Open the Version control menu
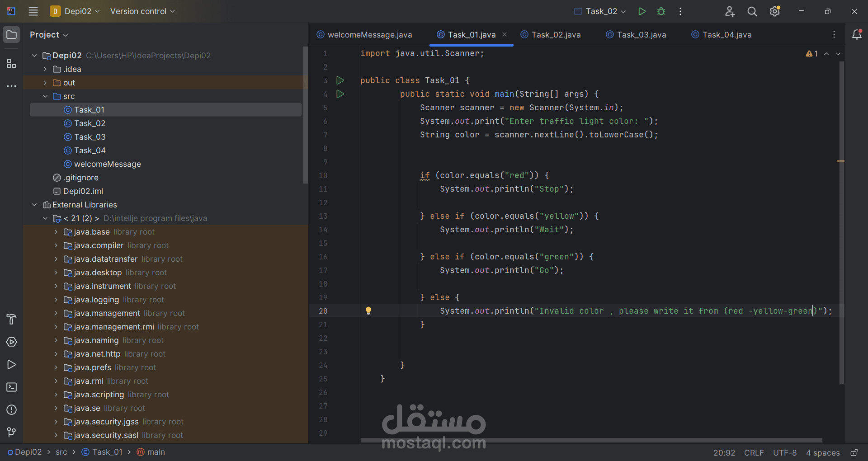 tap(142, 11)
